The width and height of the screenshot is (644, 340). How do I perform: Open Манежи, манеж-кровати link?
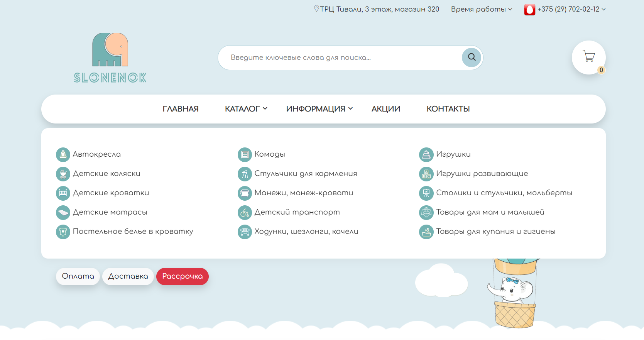coord(304,193)
